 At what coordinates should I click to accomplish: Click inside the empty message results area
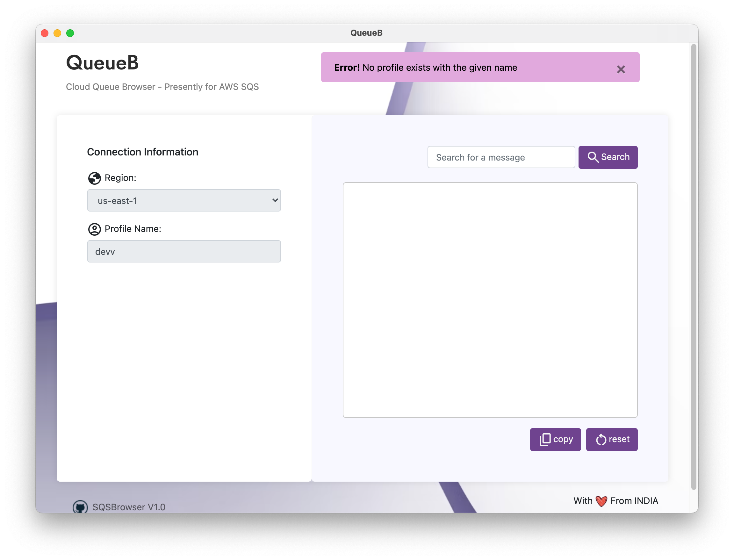click(490, 300)
